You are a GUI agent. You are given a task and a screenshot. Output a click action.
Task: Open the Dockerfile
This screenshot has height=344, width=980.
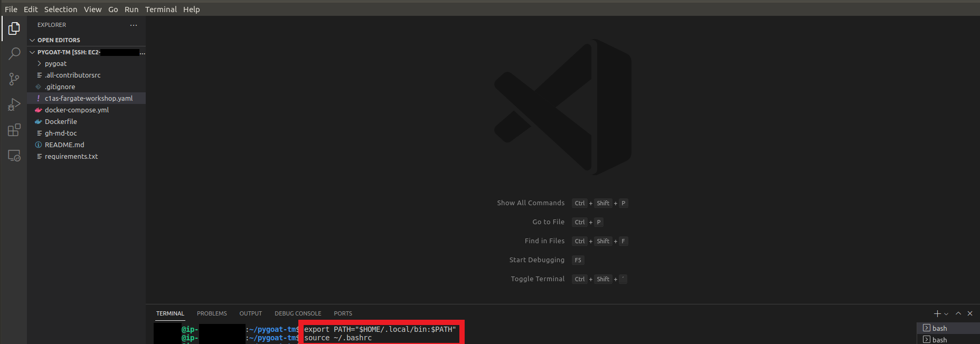tap(86, 121)
